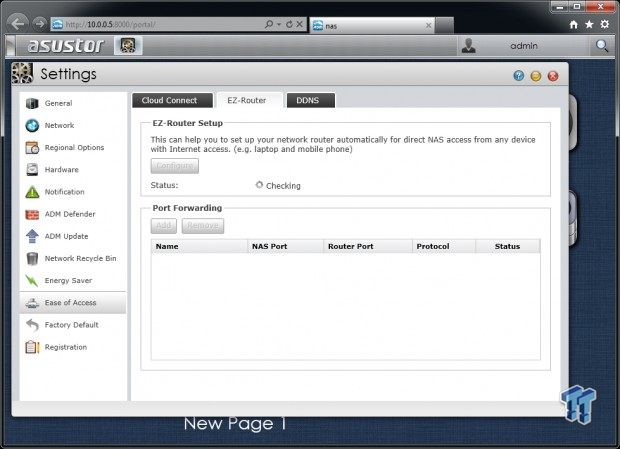Sort by the Name column header
620x449 pixels.
coord(199,246)
